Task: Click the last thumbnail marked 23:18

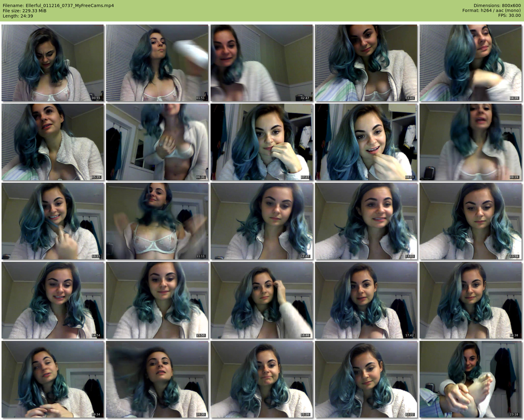Action: pos(471,379)
